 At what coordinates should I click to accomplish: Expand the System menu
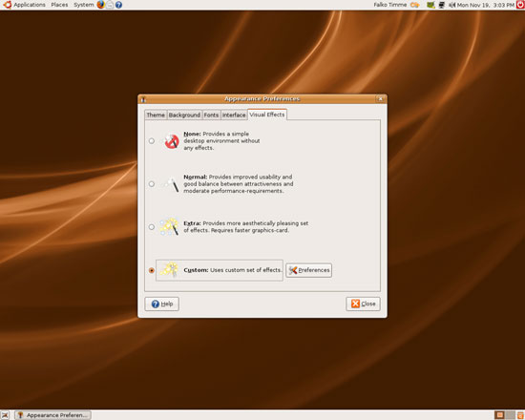[84, 5]
